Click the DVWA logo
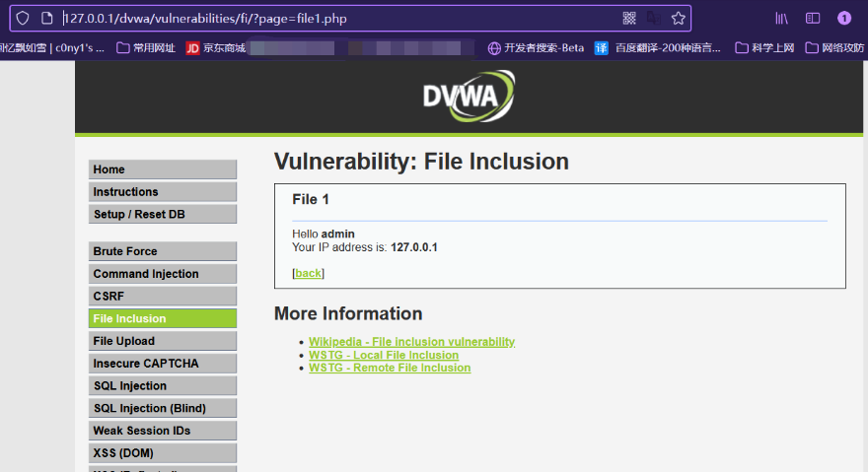The width and height of the screenshot is (868, 472). (469, 96)
